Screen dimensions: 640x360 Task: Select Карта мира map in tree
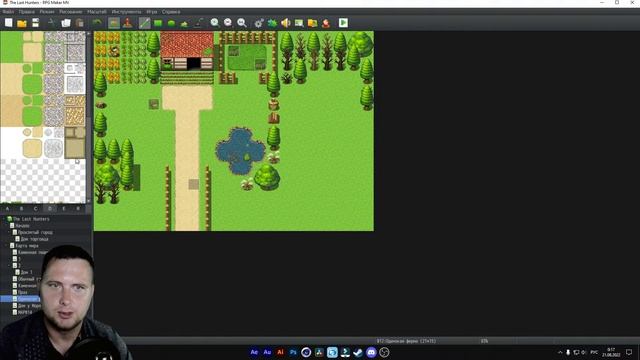(27, 246)
